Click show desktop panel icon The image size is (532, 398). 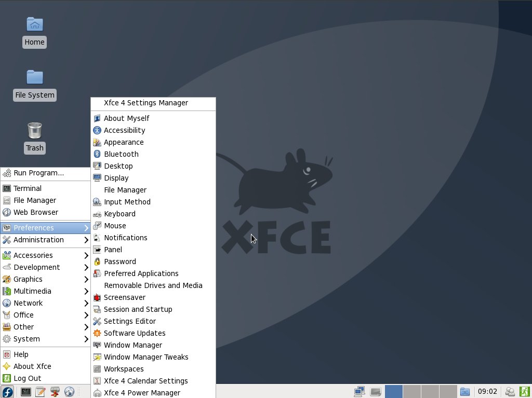pyautogui.click(x=376, y=392)
